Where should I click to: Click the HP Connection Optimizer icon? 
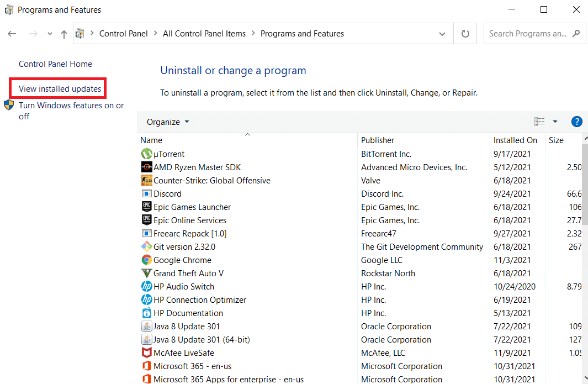point(147,299)
